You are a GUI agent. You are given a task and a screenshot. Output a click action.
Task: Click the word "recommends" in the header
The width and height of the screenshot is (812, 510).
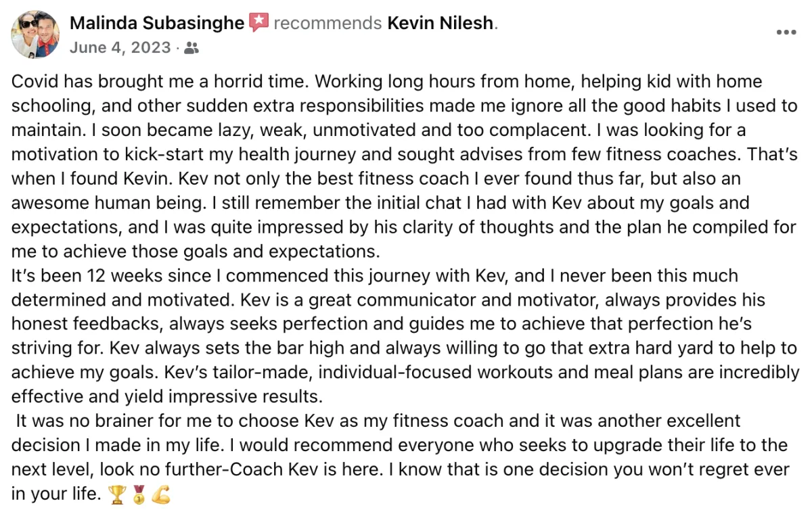click(x=328, y=24)
